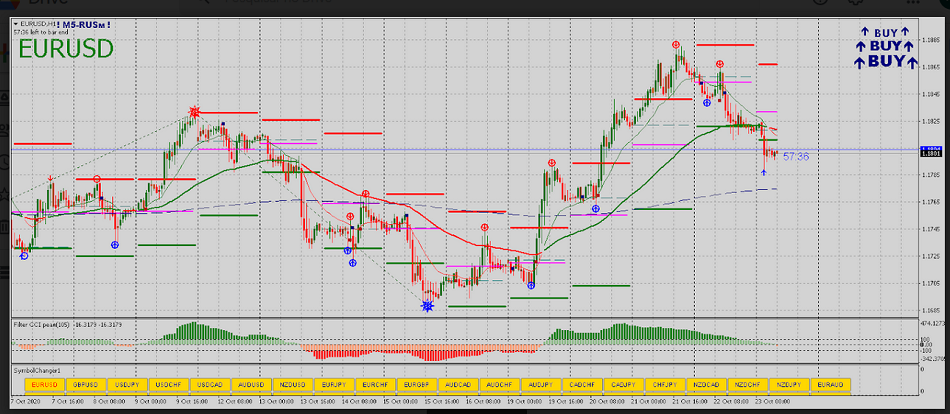Click the highlighted EURUSD symbol button
950x414 pixels.
(x=44, y=384)
